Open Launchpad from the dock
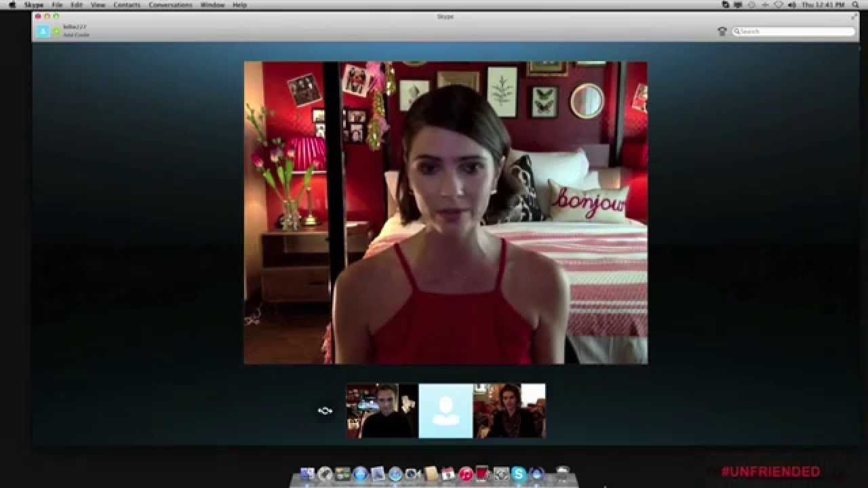Viewport: 868px width, 488px height. (x=325, y=474)
